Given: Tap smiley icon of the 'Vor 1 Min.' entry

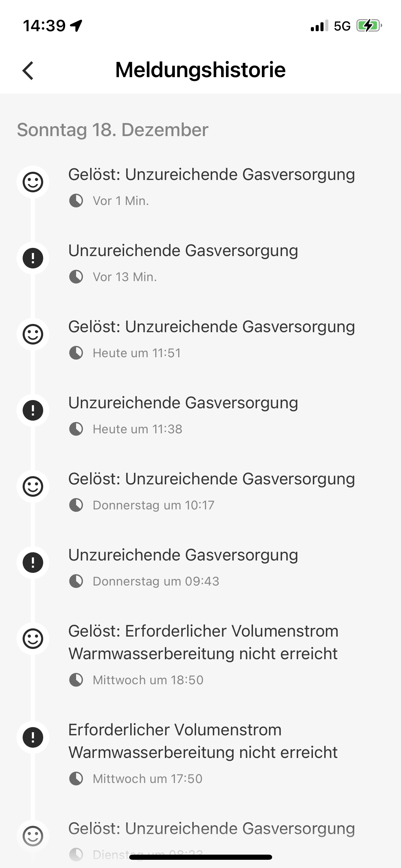Looking at the screenshot, I should pos(33,182).
